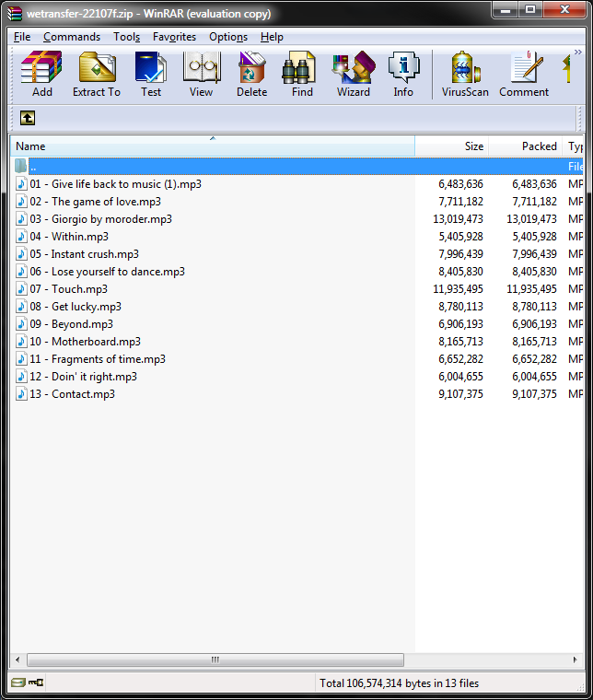Show archive Info

click(x=403, y=74)
